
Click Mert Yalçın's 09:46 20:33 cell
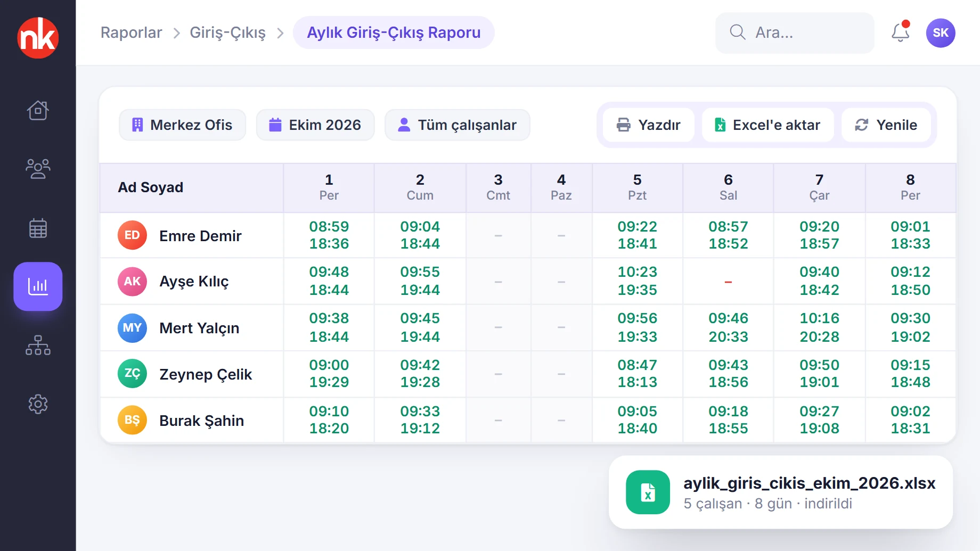729,327
